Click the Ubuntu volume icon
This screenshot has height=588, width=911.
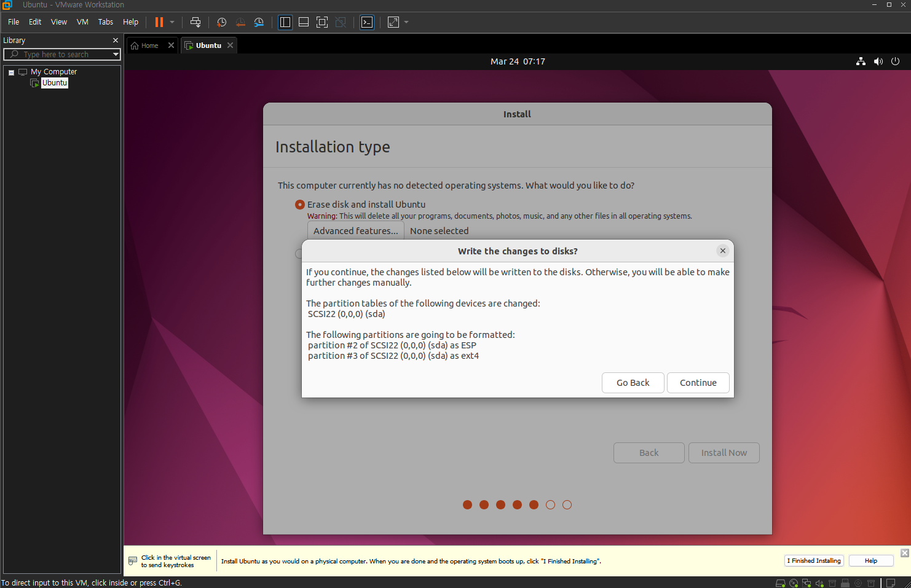point(878,61)
